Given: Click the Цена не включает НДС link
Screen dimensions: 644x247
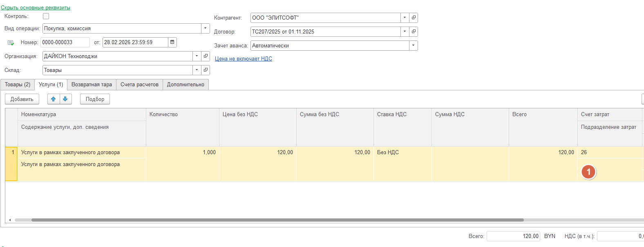Looking at the screenshot, I should (243, 59).
